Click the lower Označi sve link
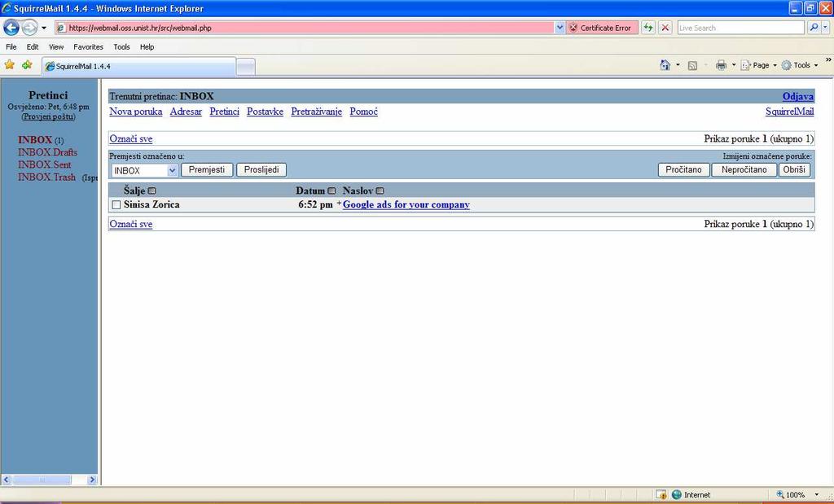Screen dimensions: 834x504 click(x=131, y=224)
